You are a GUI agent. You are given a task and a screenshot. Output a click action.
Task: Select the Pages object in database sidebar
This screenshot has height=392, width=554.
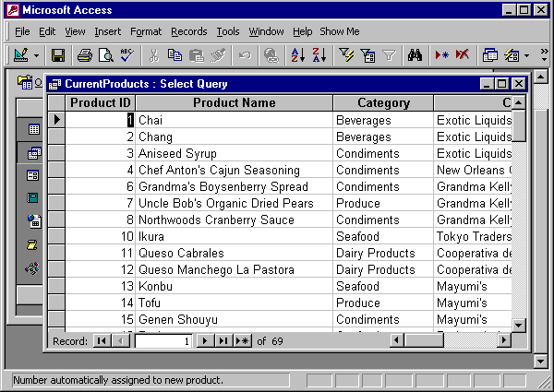(34, 220)
